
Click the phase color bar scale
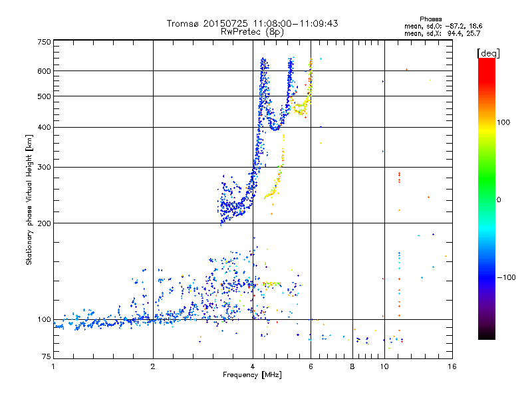tap(487, 198)
